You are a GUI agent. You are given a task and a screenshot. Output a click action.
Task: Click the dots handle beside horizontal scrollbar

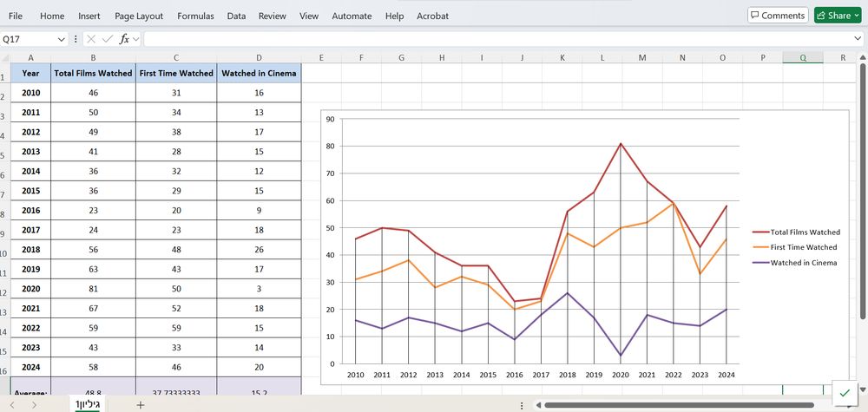point(522,405)
